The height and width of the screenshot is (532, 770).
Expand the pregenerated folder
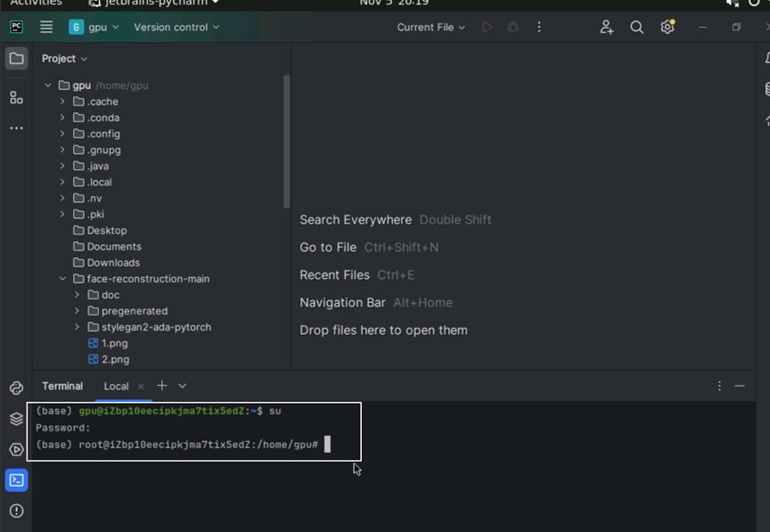tap(78, 311)
